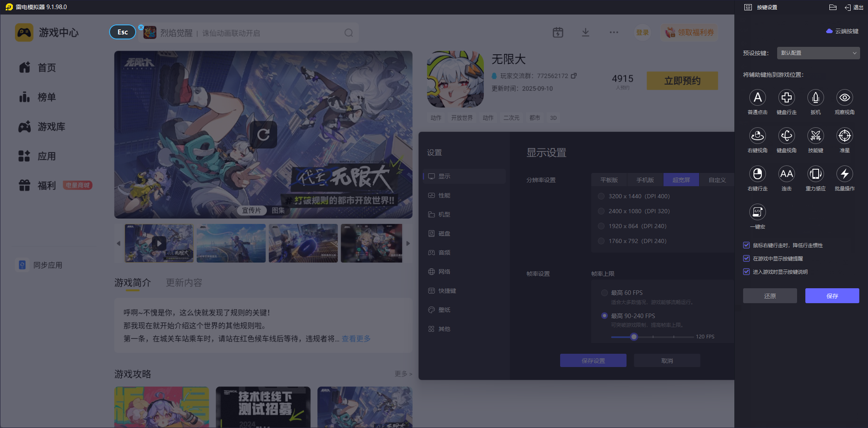Click the search magnifier icon
868x428 pixels.
pos(349,33)
